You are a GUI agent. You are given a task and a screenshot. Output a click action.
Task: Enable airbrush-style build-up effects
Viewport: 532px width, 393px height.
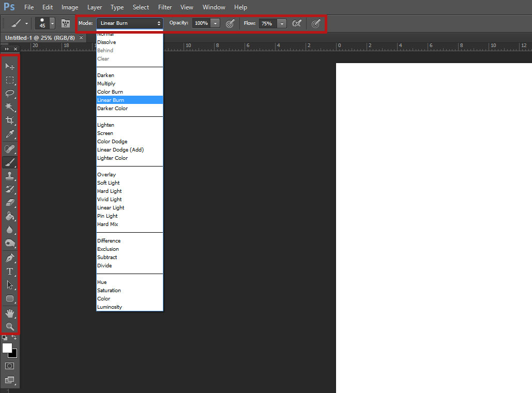[x=297, y=23]
